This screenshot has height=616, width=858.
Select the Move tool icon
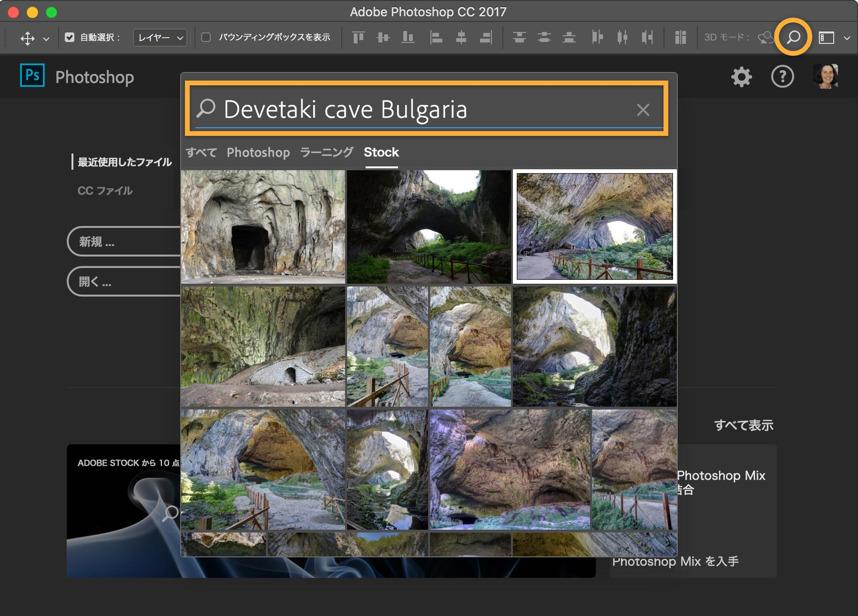point(28,38)
